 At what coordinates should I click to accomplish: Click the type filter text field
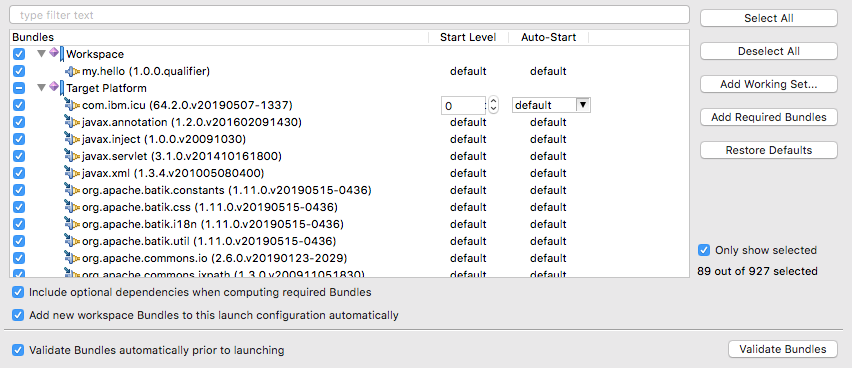pos(349,15)
